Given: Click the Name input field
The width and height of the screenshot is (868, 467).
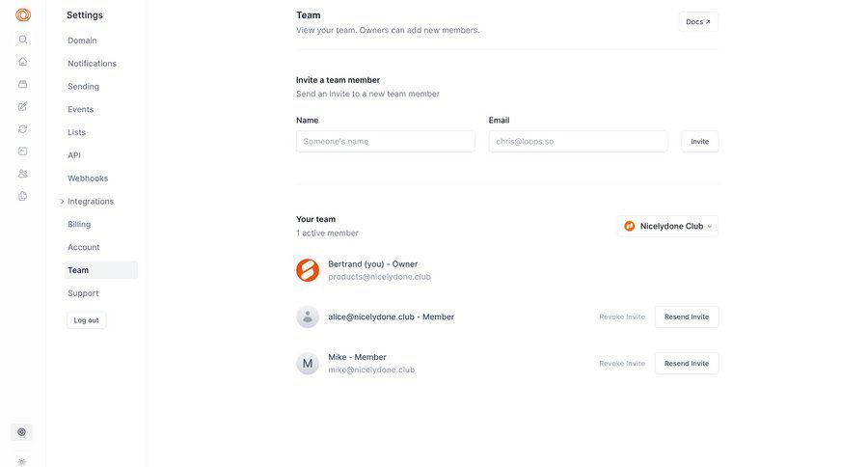Looking at the screenshot, I should (x=385, y=142).
